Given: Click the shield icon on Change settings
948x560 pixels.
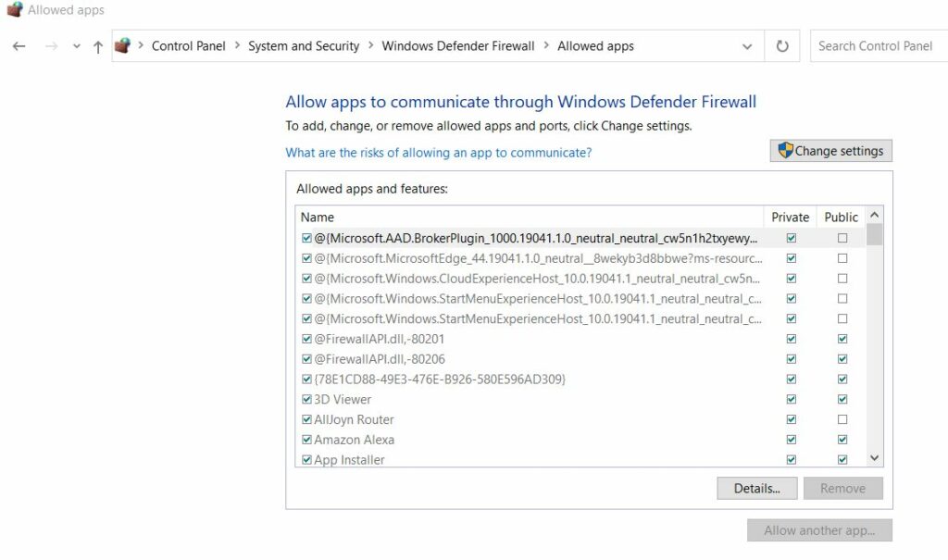Looking at the screenshot, I should pyautogui.click(x=784, y=149).
